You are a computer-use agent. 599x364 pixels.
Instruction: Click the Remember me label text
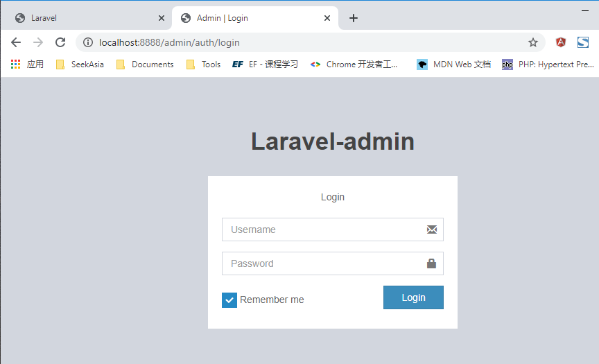[272, 300]
